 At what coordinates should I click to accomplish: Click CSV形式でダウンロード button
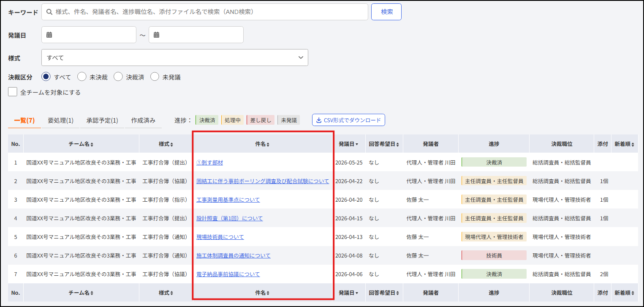[x=348, y=121]
